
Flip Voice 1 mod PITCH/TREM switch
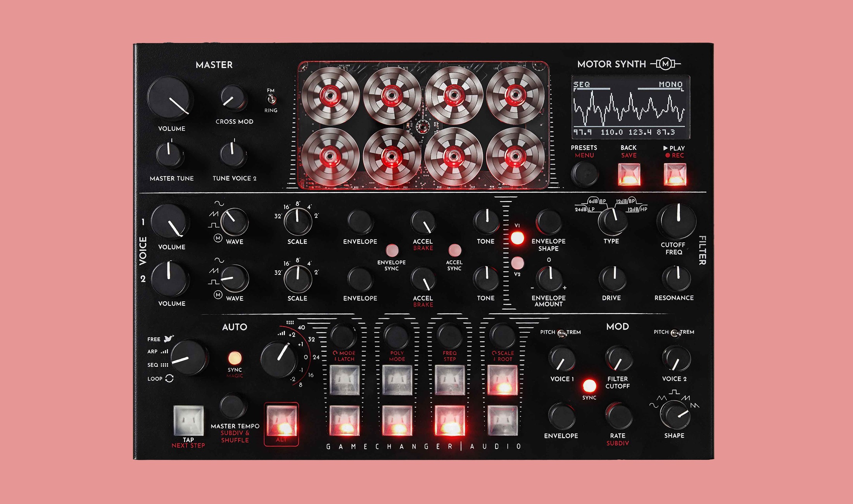pos(561,333)
